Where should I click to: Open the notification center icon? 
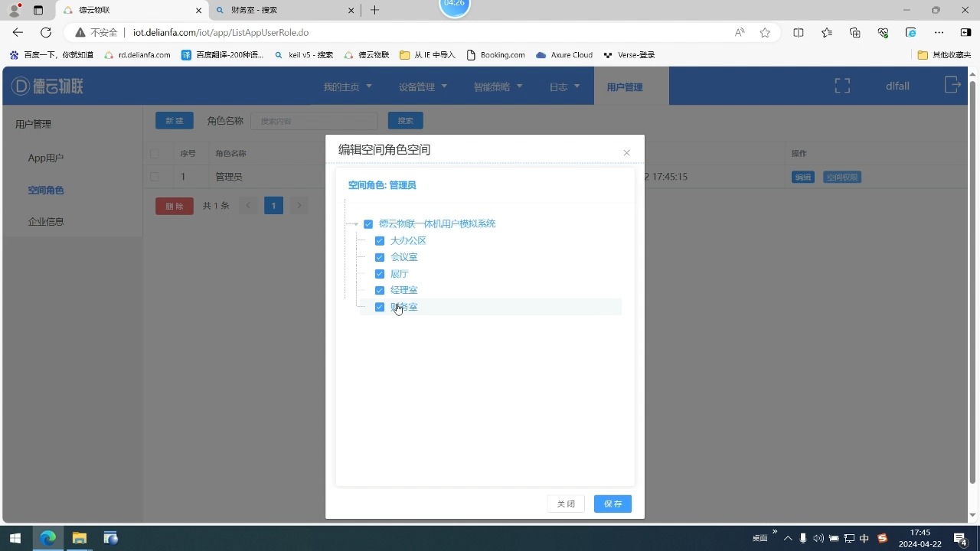coord(960,538)
